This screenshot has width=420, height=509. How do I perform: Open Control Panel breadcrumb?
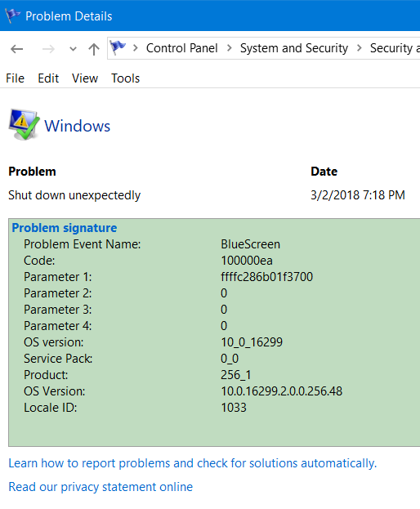click(181, 48)
